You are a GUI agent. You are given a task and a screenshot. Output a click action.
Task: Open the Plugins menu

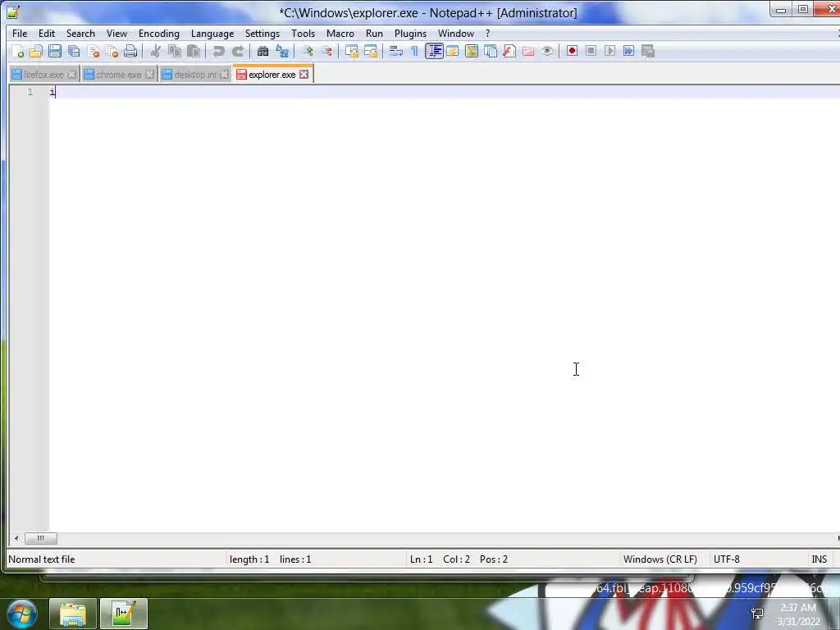pos(410,33)
